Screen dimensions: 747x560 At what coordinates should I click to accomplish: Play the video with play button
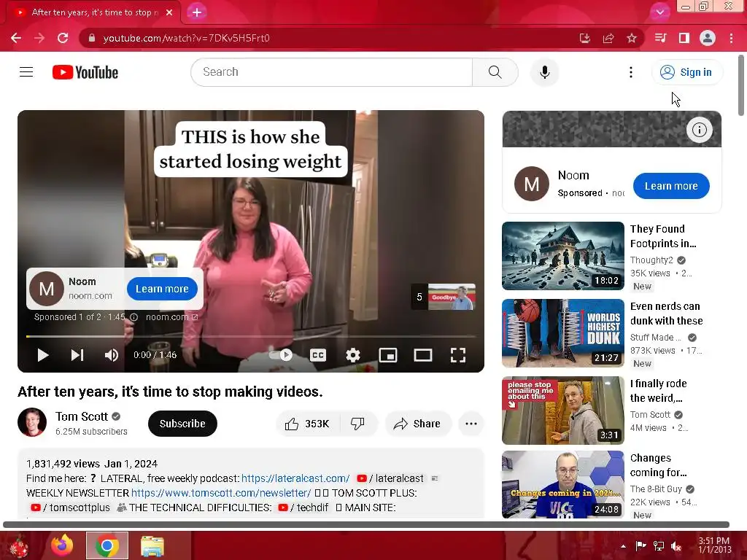click(43, 355)
